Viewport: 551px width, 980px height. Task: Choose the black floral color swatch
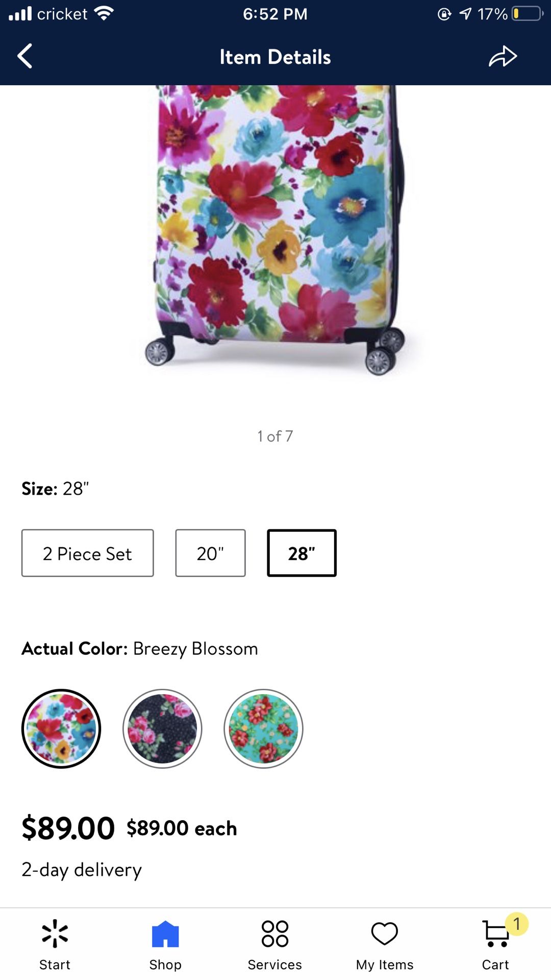(162, 729)
